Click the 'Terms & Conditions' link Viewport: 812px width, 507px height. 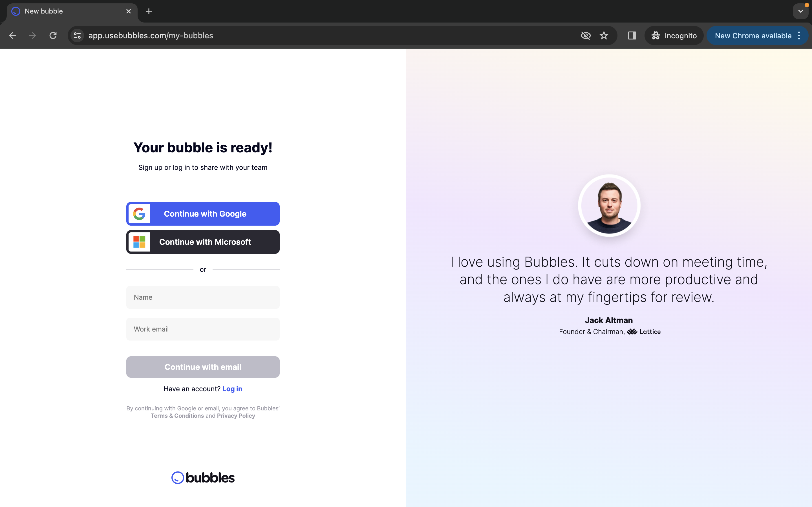click(x=177, y=415)
